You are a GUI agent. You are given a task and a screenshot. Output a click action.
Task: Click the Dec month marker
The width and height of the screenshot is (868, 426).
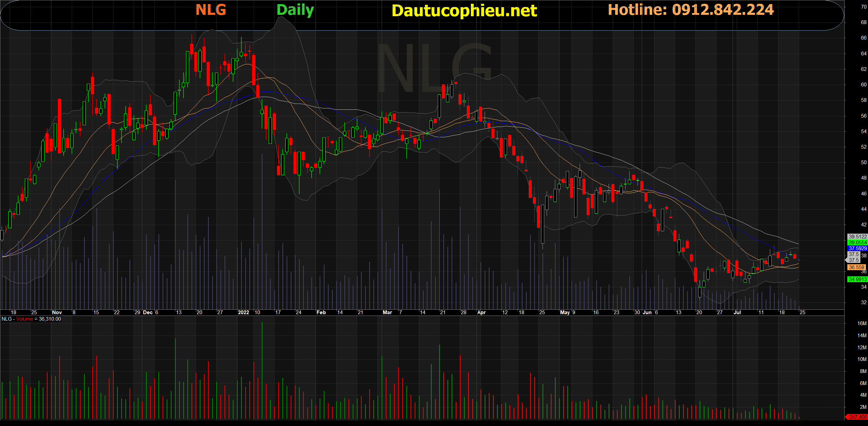147,312
